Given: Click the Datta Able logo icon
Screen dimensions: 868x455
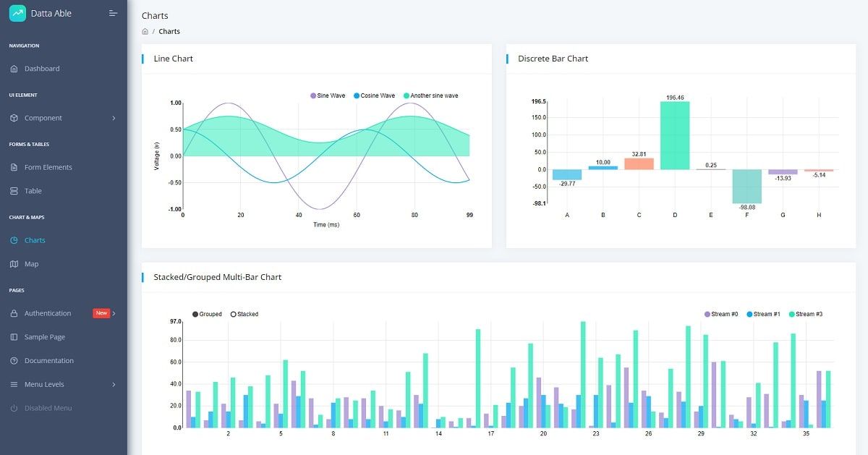Looking at the screenshot, I should (x=17, y=12).
